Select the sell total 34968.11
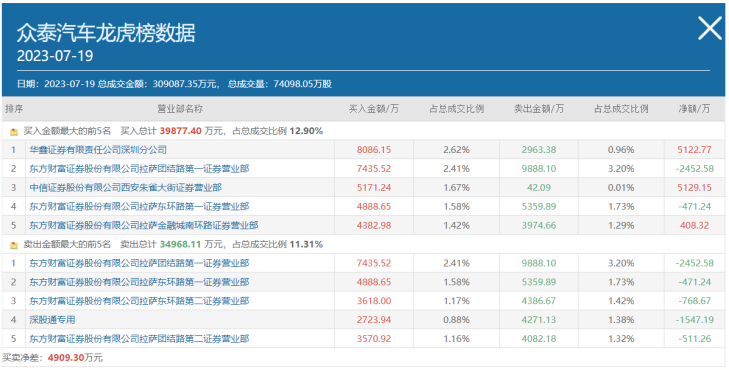Viewport: 729px width, 370px height. click(x=180, y=244)
